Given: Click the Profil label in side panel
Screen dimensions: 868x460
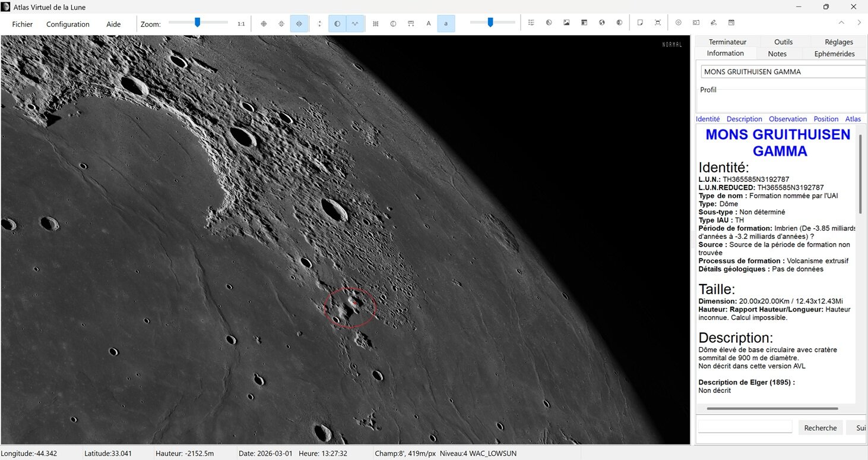Looking at the screenshot, I should point(708,90).
